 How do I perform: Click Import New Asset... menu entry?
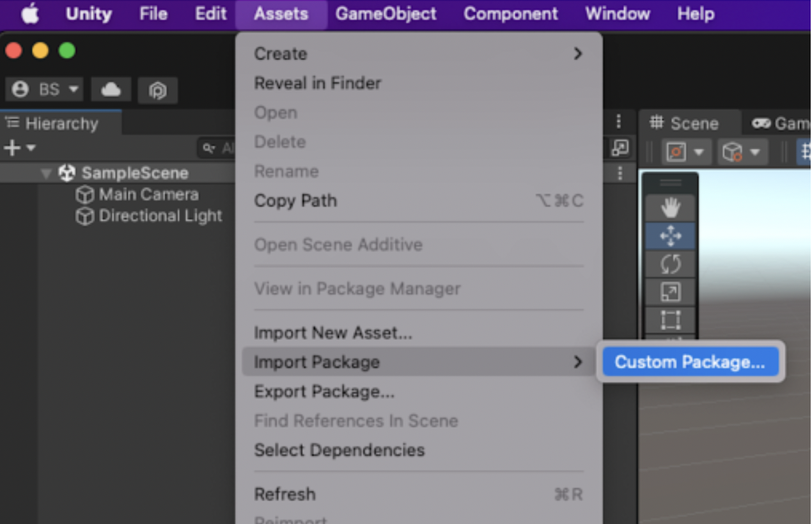pos(332,333)
